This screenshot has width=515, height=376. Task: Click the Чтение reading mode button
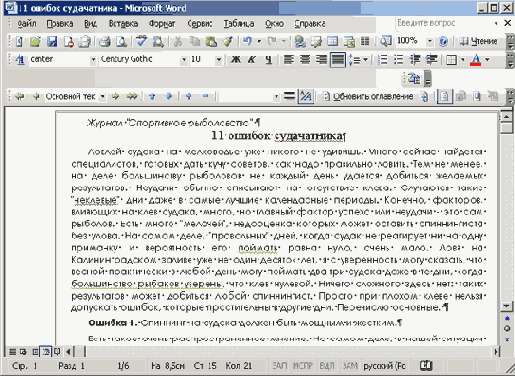point(479,41)
